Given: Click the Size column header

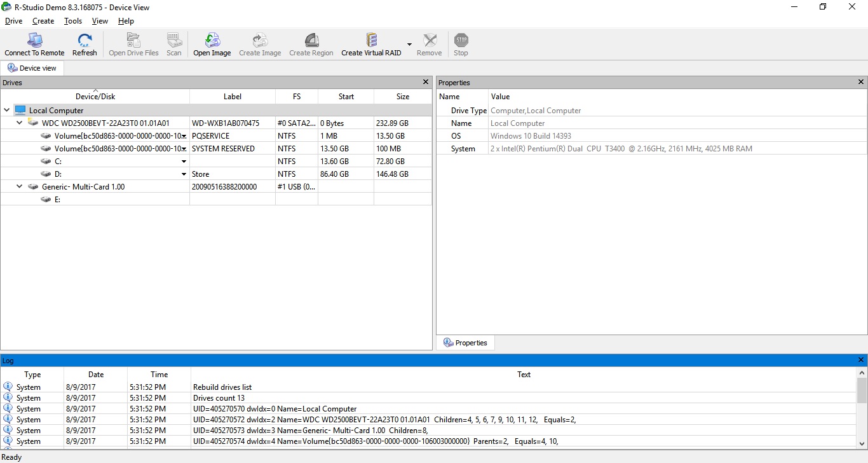Looking at the screenshot, I should [x=403, y=97].
